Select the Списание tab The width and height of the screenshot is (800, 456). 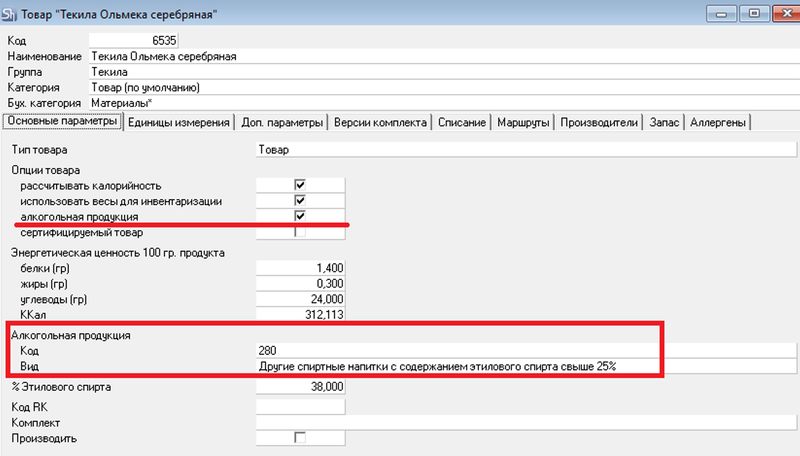(x=462, y=122)
